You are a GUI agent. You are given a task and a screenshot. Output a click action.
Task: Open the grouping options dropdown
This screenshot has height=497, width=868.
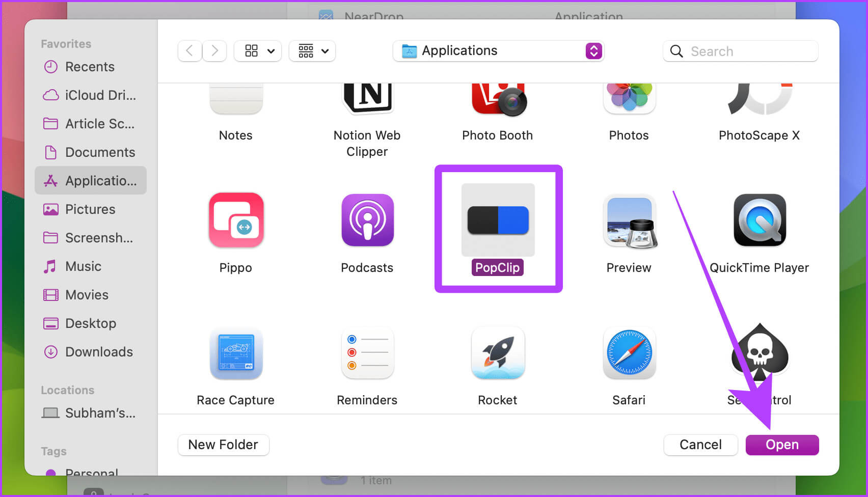click(312, 51)
